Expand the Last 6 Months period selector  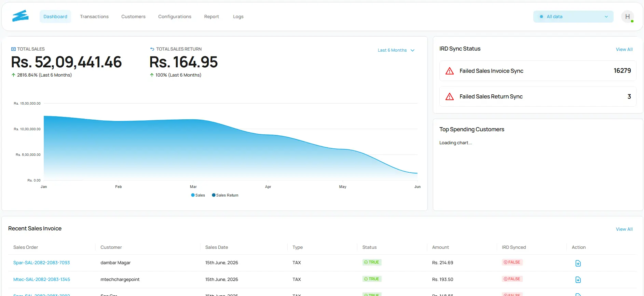(396, 50)
